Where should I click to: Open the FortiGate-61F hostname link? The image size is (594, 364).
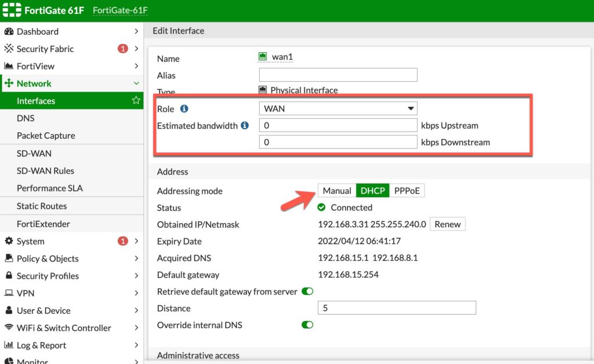(119, 10)
